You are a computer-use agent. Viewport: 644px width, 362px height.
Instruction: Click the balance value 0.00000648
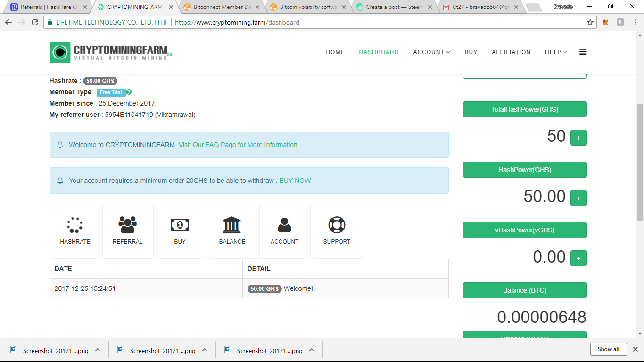click(x=542, y=317)
